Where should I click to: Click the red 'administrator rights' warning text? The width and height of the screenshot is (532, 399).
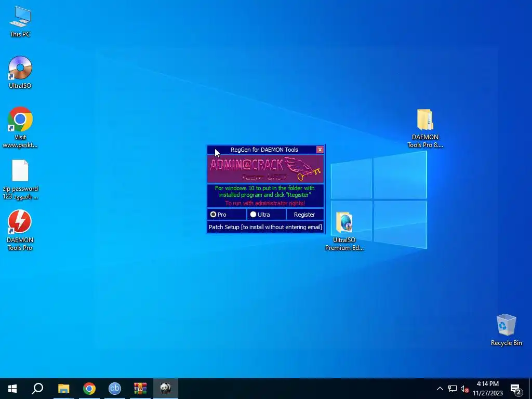265,203
